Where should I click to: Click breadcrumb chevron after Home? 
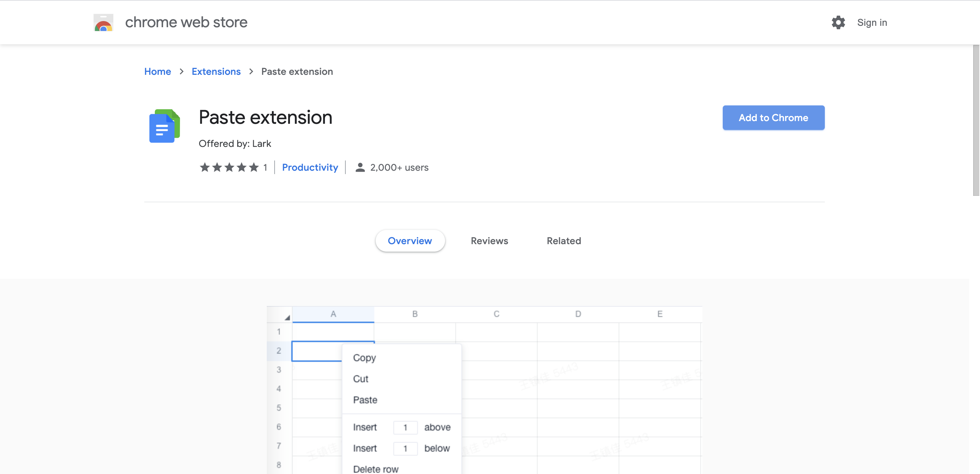(181, 71)
